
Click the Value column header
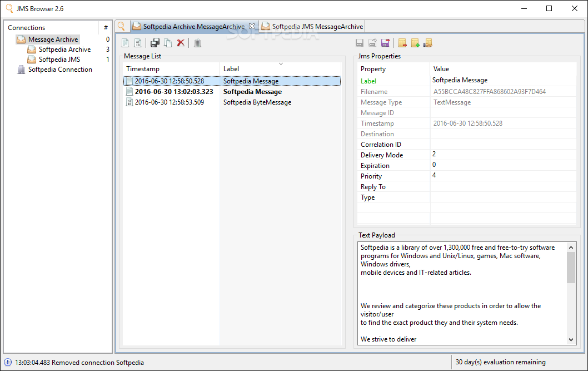pyautogui.click(x=503, y=69)
